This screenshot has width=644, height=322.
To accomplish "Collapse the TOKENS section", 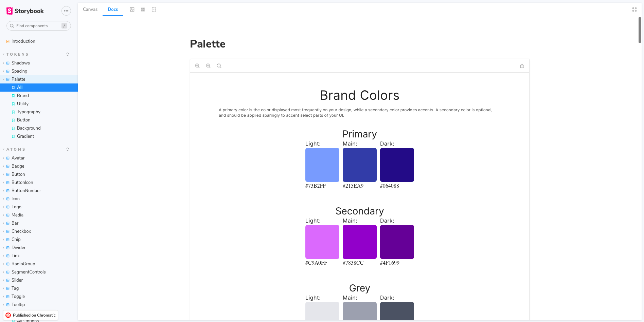I will pos(67,54).
